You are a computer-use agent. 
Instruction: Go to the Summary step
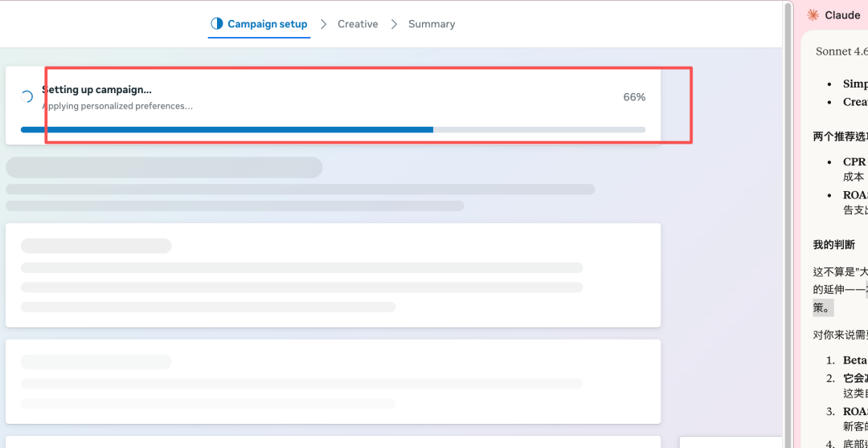[x=432, y=24]
